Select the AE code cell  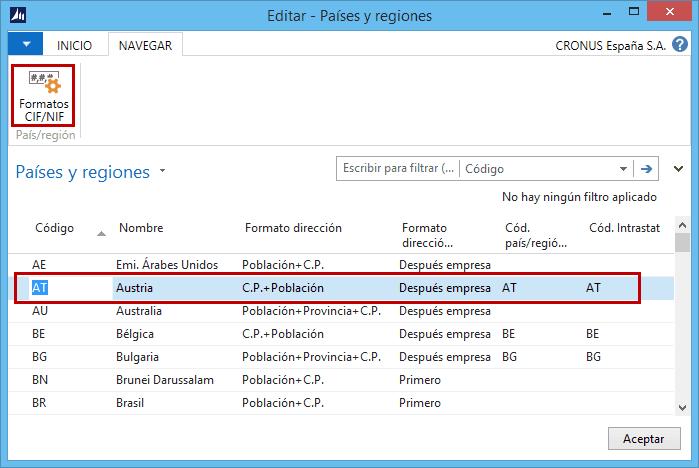39,265
